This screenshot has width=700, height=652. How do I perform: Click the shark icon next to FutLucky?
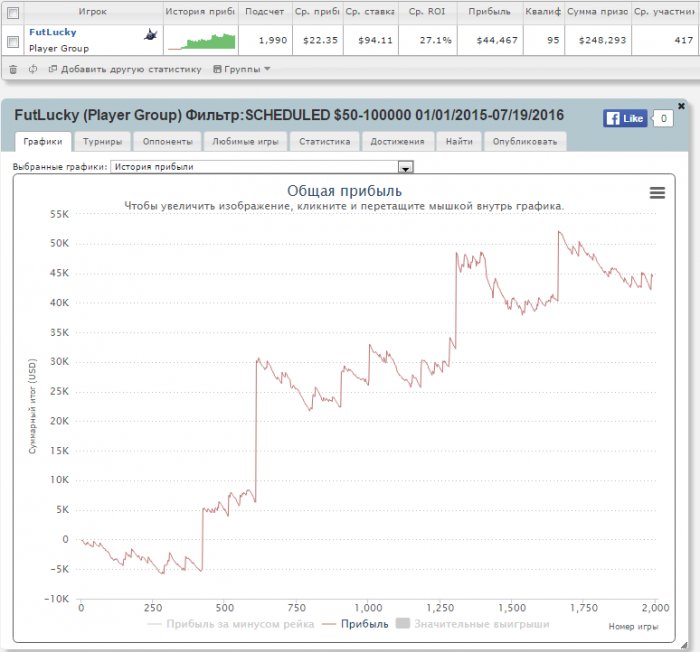pyautogui.click(x=150, y=34)
